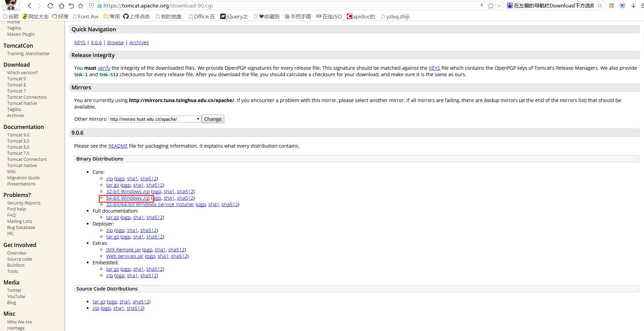Download the 32-bit/64-bit Windows Service Installer
The width and height of the screenshot is (644, 331).
click(x=150, y=204)
